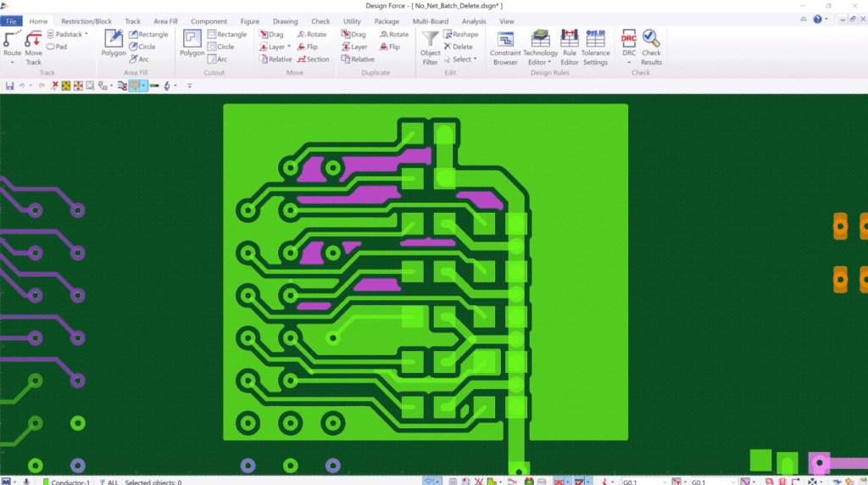Open the File menu
The width and height of the screenshot is (868, 485).
click(x=11, y=21)
